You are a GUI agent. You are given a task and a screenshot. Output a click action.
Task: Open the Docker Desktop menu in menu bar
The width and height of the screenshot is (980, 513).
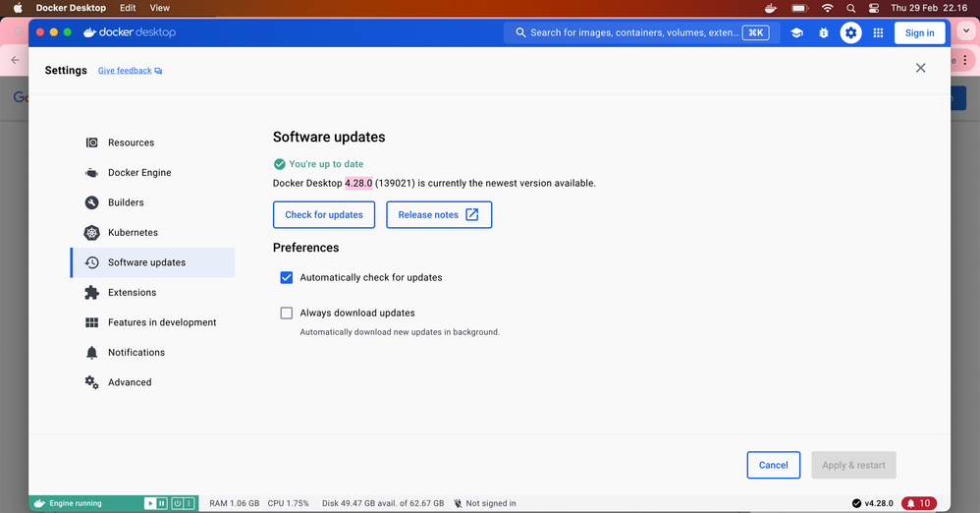pos(71,8)
